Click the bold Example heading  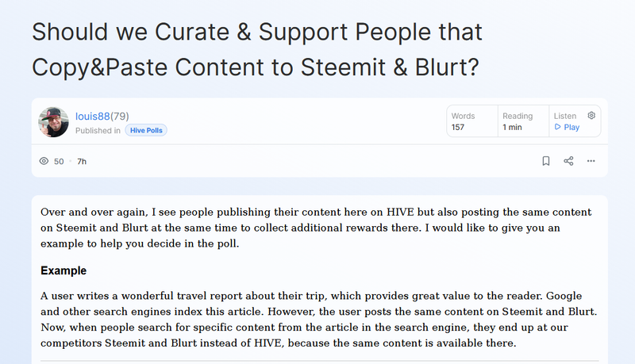tap(63, 270)
